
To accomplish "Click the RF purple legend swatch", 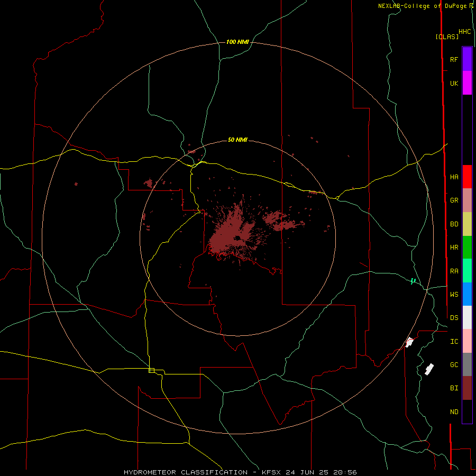I will tap(467, 59).
